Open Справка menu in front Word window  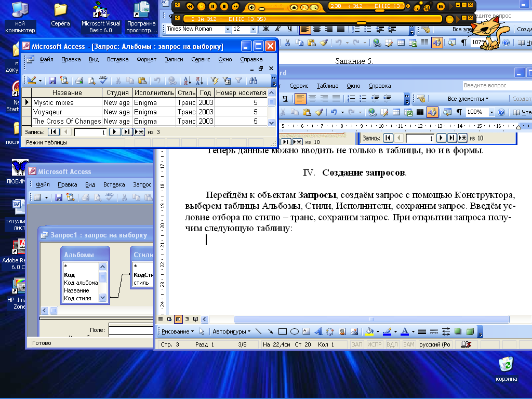point(380,86)
